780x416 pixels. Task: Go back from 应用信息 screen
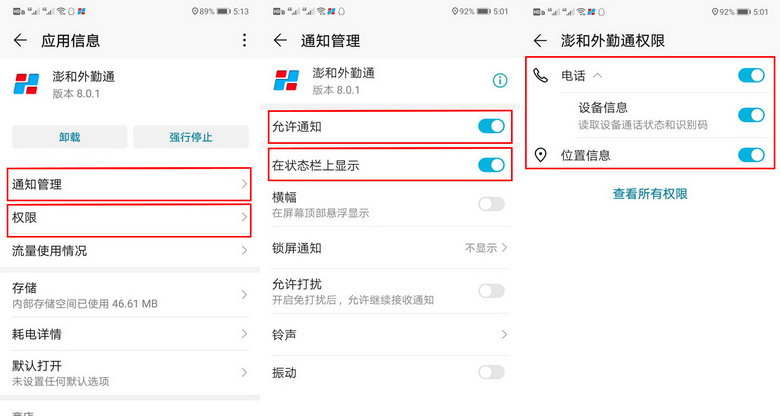coord(20,40)
